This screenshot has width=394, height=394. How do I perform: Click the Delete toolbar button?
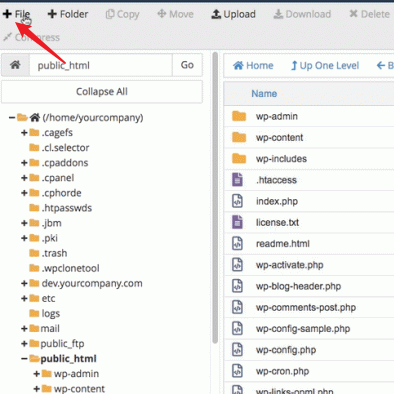(x=369, y=14)
